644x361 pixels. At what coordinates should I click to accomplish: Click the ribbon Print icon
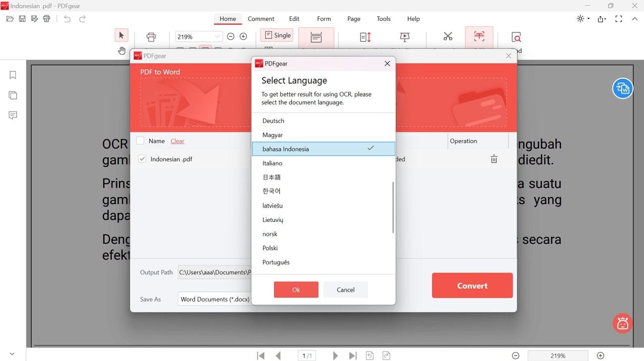pos(151,37)
